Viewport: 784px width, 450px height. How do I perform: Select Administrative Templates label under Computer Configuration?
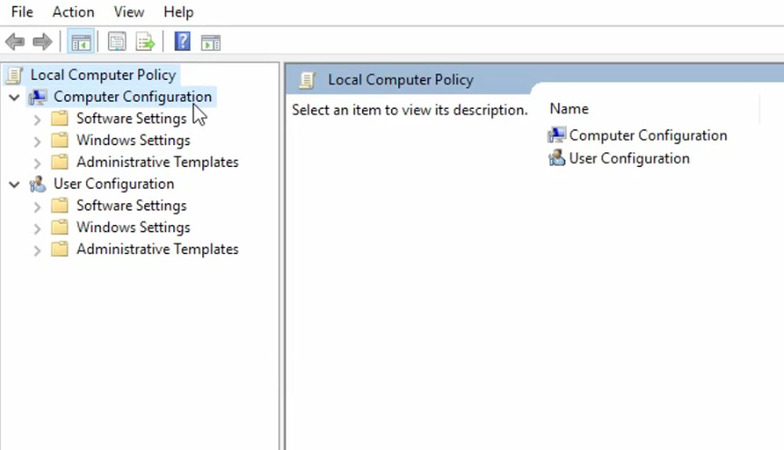tap(158, 162)
